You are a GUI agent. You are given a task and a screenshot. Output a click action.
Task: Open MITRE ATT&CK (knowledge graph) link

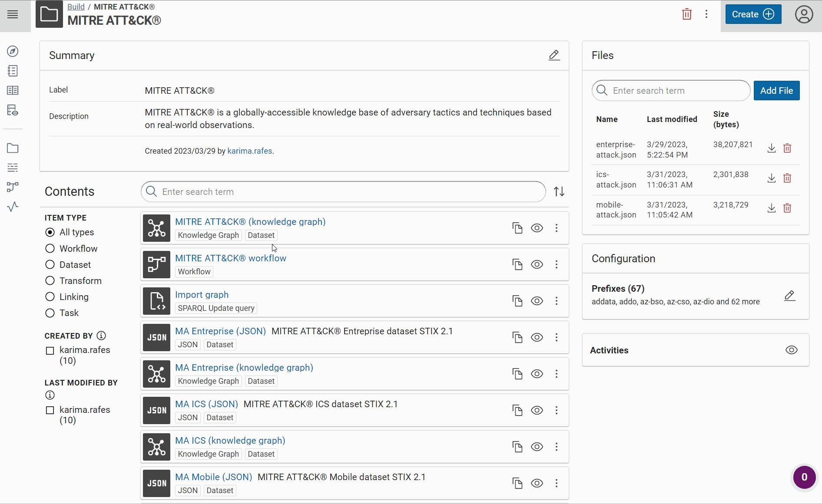click(250, 222)
